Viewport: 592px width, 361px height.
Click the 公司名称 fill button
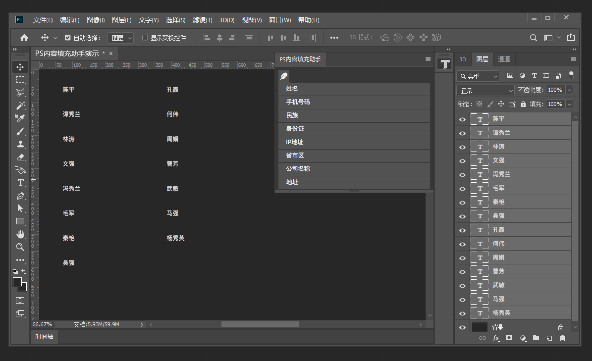tap(354, 169)
